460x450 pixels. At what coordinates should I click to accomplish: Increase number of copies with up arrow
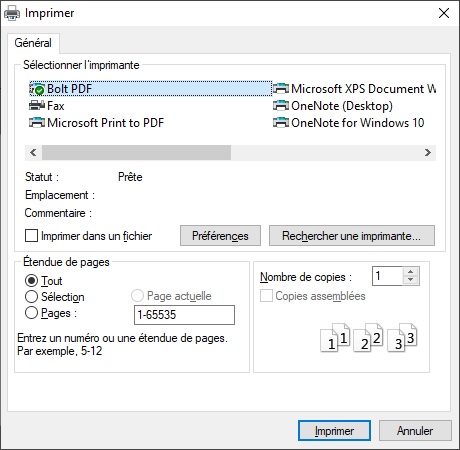click(411, 272)
